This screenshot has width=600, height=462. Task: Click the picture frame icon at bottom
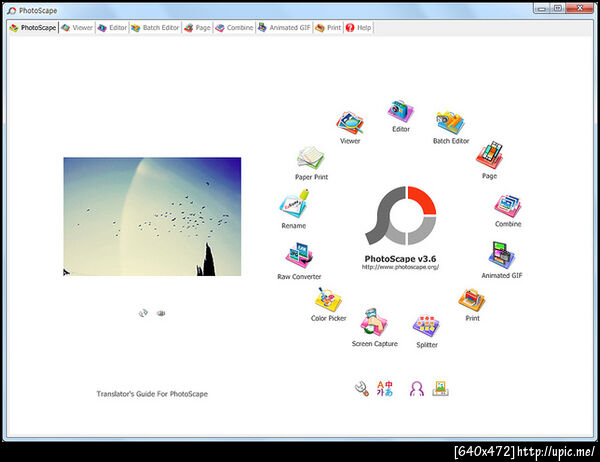(440, 389)
